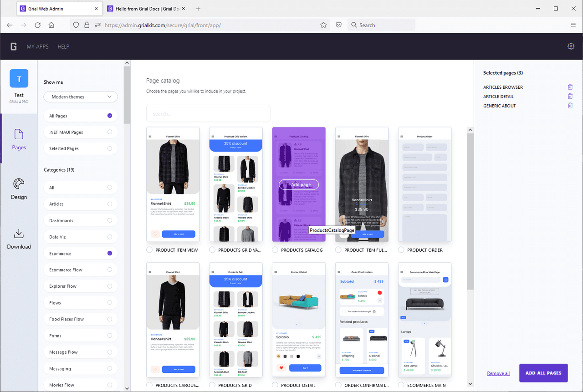Bookmark this page with the star
583x392 pixels.
(323, 25)
